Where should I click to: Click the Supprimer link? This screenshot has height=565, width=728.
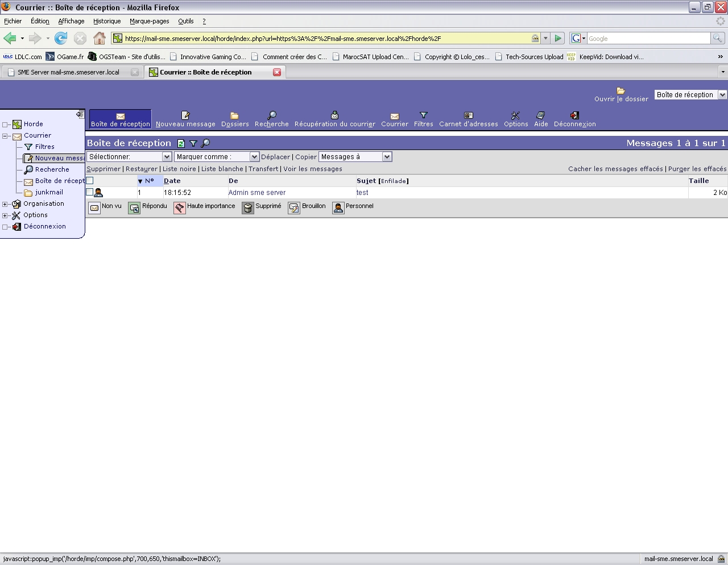104,169
